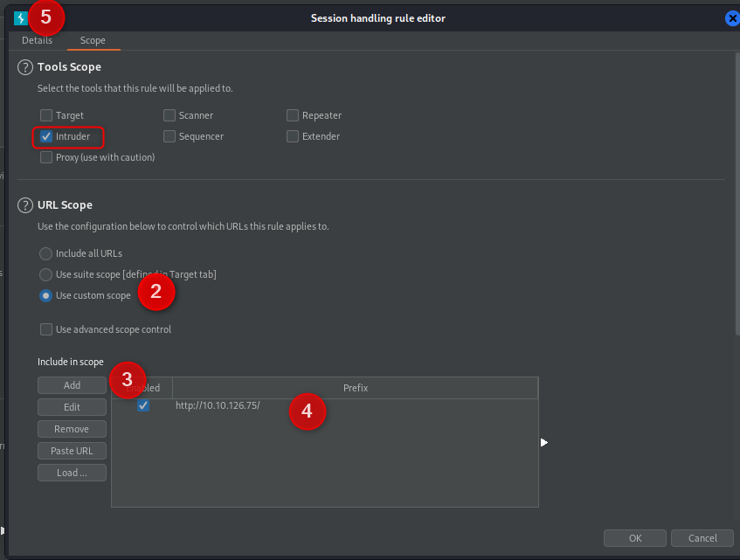The width and height of the screenshot is (740, 560).
Task: Open the Scope tab
Action: click(x=93, y=40)
